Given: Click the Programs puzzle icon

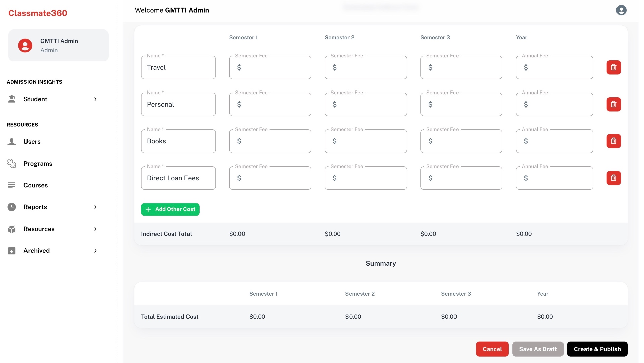Looking at the screenshot, I should click(12, 164).
